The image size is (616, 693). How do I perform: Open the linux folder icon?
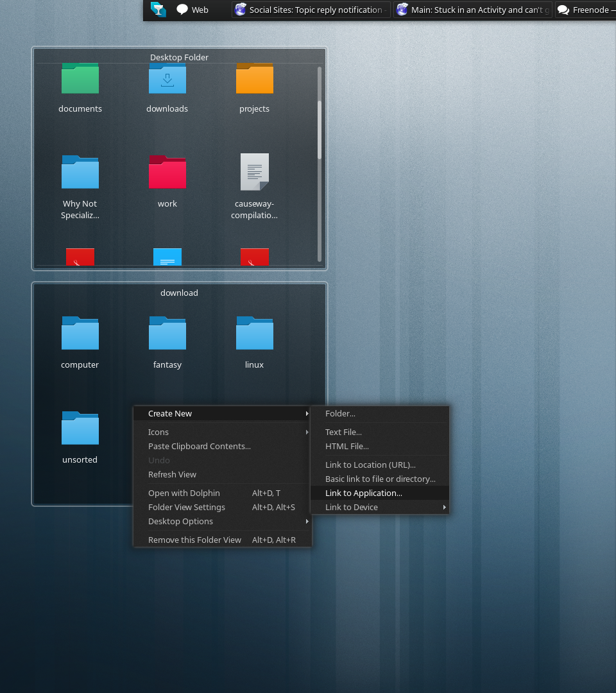(x=254, y=333)
